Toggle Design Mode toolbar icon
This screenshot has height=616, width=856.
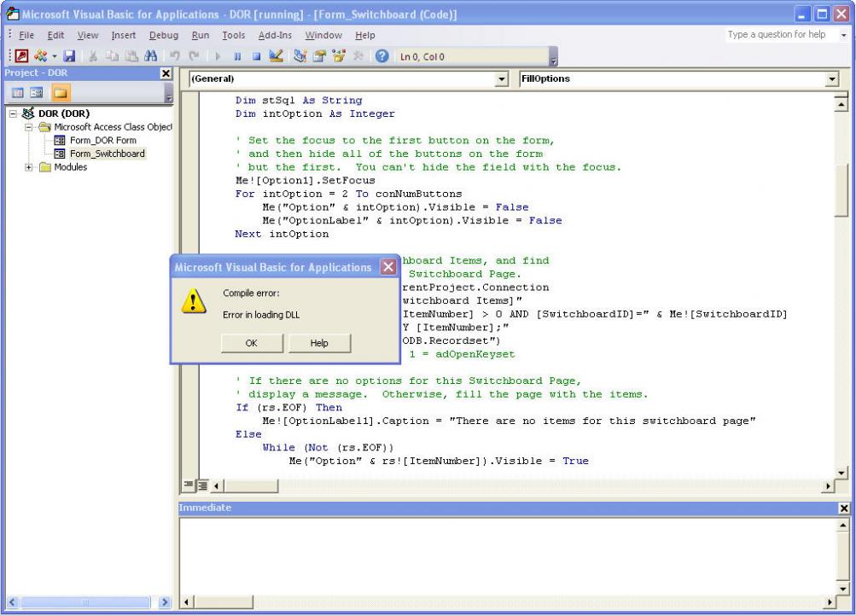tap(277, 55)
